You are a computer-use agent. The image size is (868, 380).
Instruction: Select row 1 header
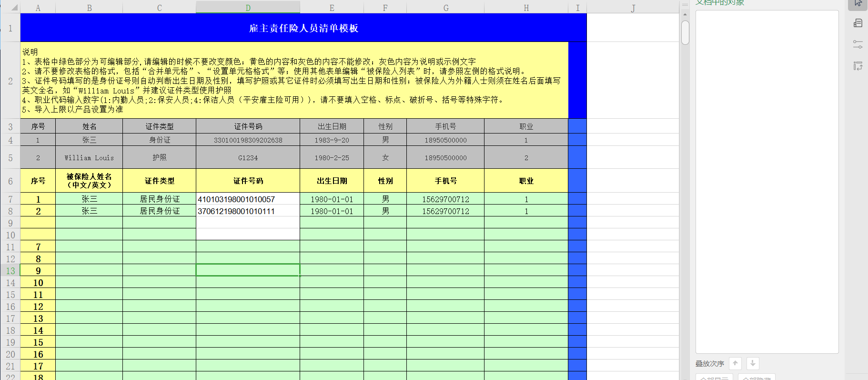pyautogui.click(x=10, y=28)
